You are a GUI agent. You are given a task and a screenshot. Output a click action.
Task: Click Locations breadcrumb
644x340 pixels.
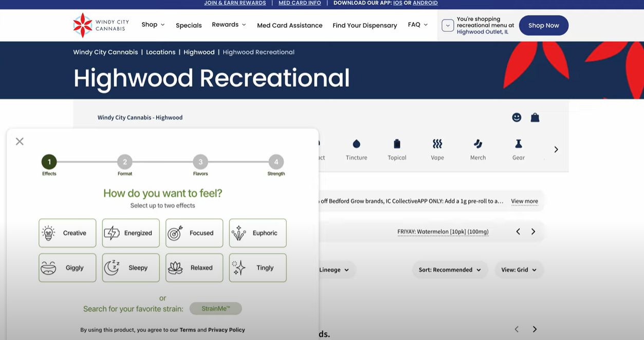click(160, 52)
